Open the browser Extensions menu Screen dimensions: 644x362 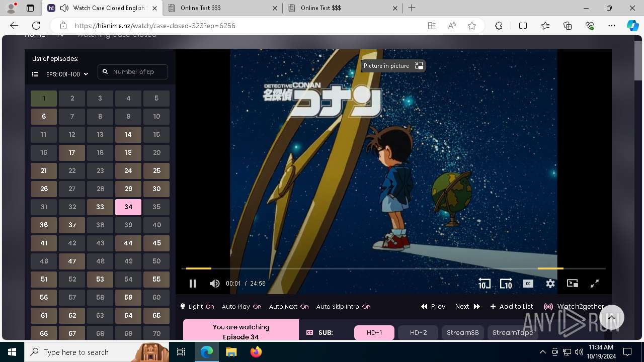click(x=499, y=26)
